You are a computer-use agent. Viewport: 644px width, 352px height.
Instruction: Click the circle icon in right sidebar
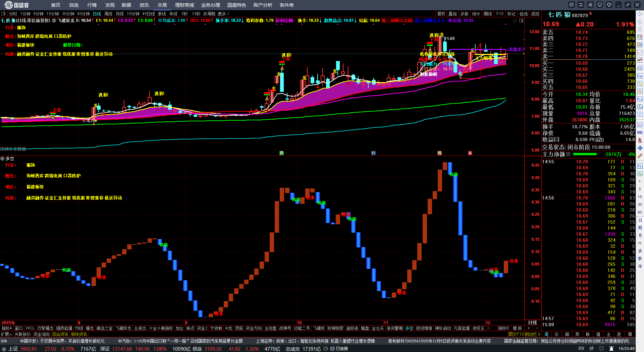[x=640, y=115]
